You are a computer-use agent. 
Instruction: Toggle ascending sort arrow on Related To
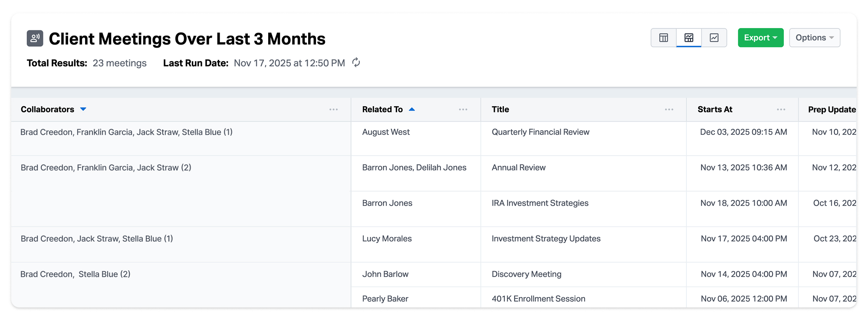pyautogui.click(x=412, y=109)
